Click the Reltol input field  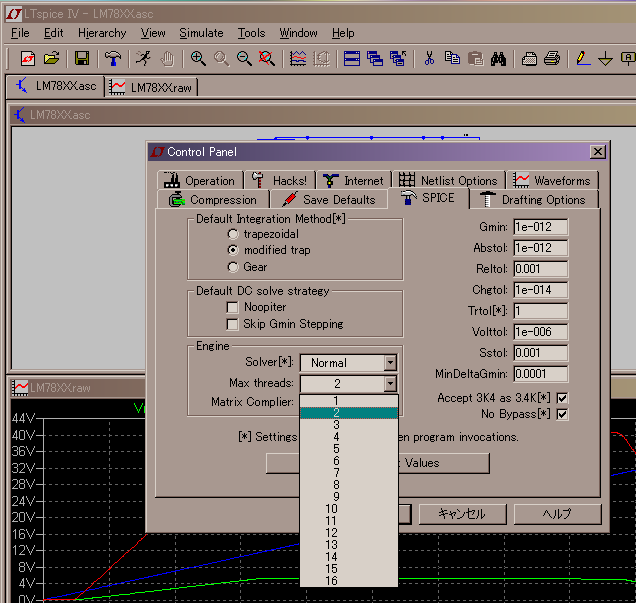[x=541, y=269]
